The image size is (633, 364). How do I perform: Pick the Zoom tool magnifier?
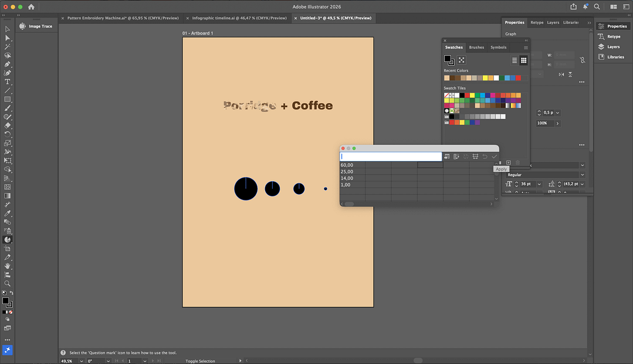click(x=8, y=284)
